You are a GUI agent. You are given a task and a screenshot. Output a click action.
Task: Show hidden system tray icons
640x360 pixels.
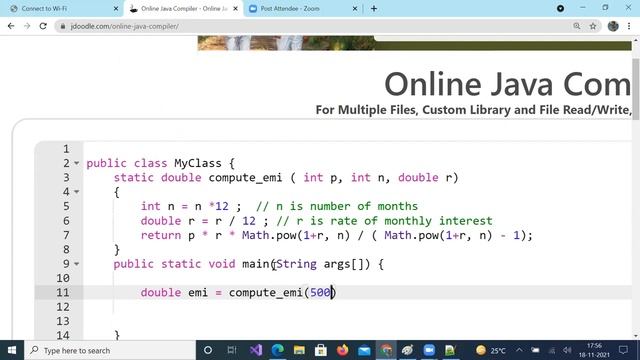(519, 350)
